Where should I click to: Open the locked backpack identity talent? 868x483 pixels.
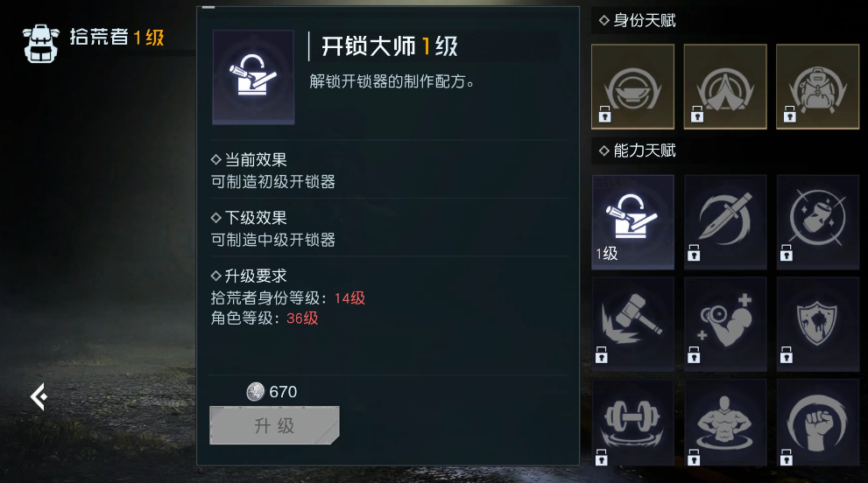817,87
